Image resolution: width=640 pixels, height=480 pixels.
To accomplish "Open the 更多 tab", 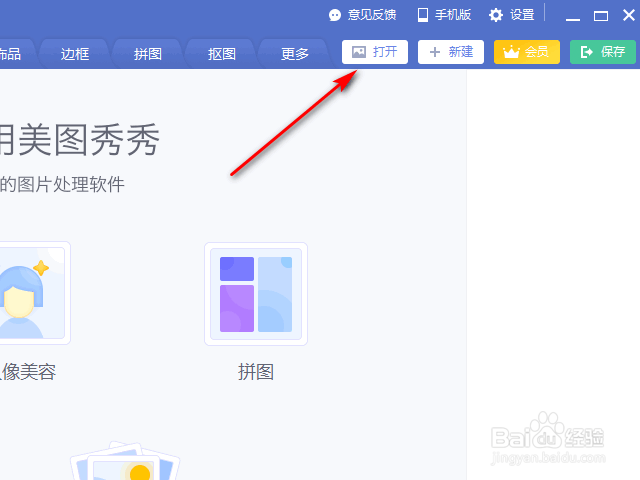I will [295, 54].
